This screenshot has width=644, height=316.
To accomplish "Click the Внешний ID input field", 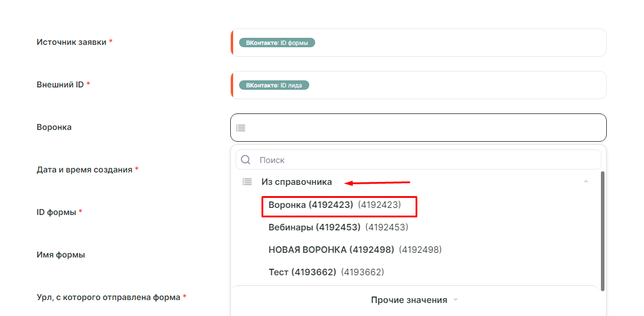I will click(x=418, y=85).
